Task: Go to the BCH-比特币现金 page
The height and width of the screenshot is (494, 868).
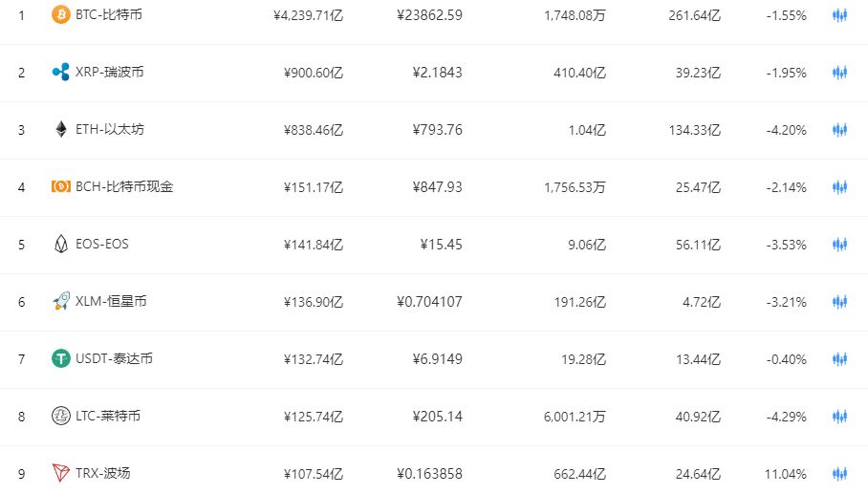Action: [x=124, y=187]
